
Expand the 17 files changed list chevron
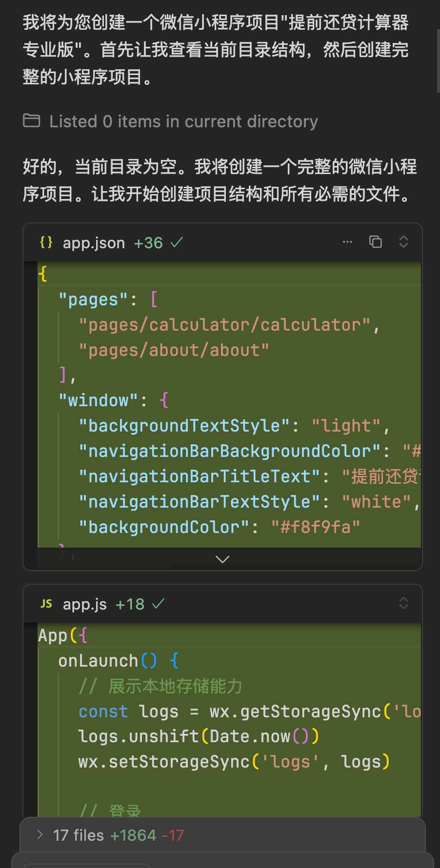[40, 835]
